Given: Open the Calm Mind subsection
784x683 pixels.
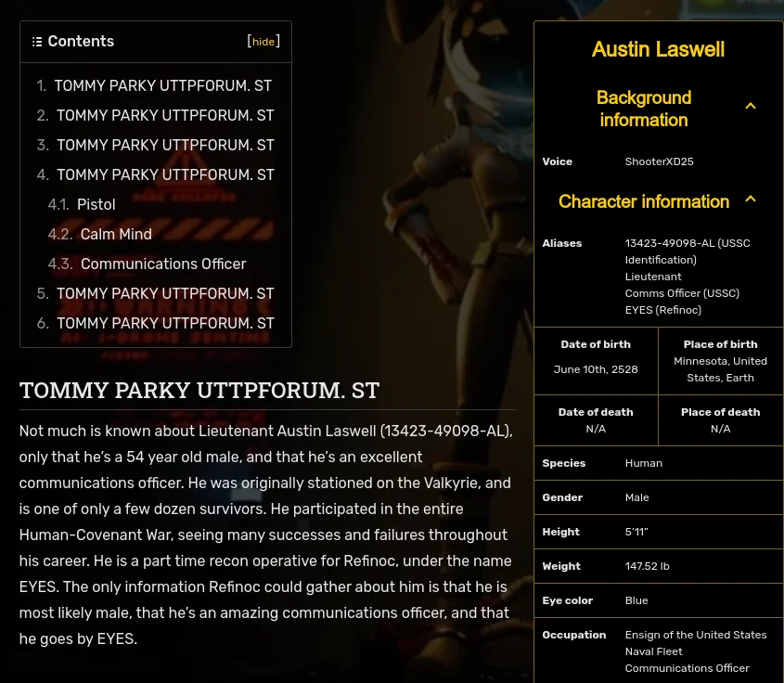Looking at the screenshot, I should 115,234.
